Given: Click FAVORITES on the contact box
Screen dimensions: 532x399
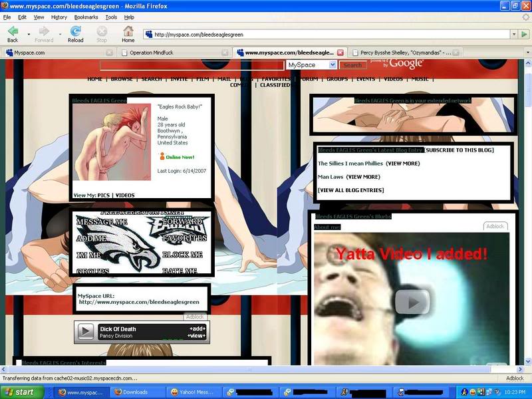Looking at the screenshot, I should 185,238.
